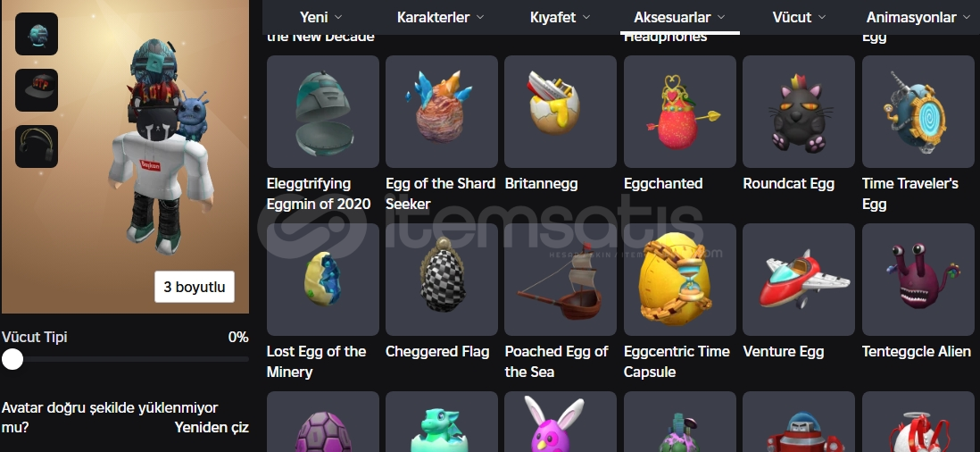
Task: Expand the Kıyafet category dropdown
Action: pyautogui.click(x=560, y=18)
